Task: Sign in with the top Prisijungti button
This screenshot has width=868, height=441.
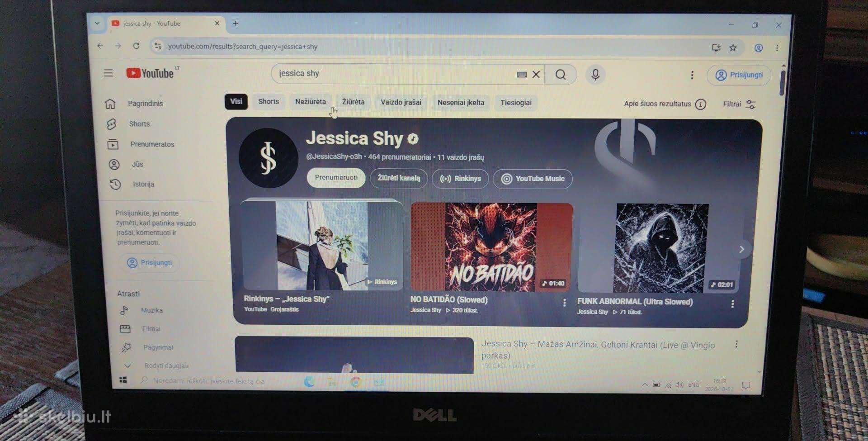Action: click(x=739, y=75)
